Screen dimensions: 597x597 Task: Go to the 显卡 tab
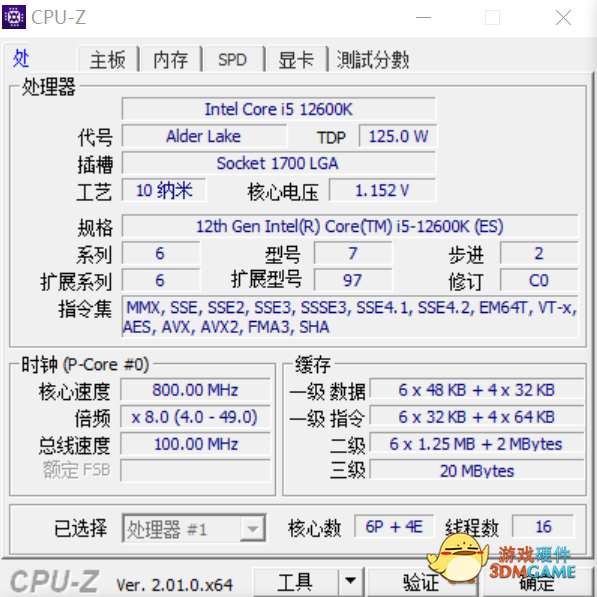point(296,59)
